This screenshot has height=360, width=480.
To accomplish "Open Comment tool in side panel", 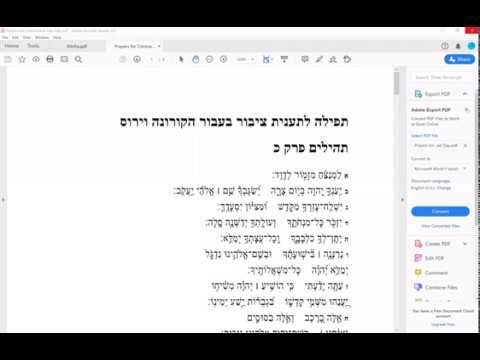I will 431,273.
